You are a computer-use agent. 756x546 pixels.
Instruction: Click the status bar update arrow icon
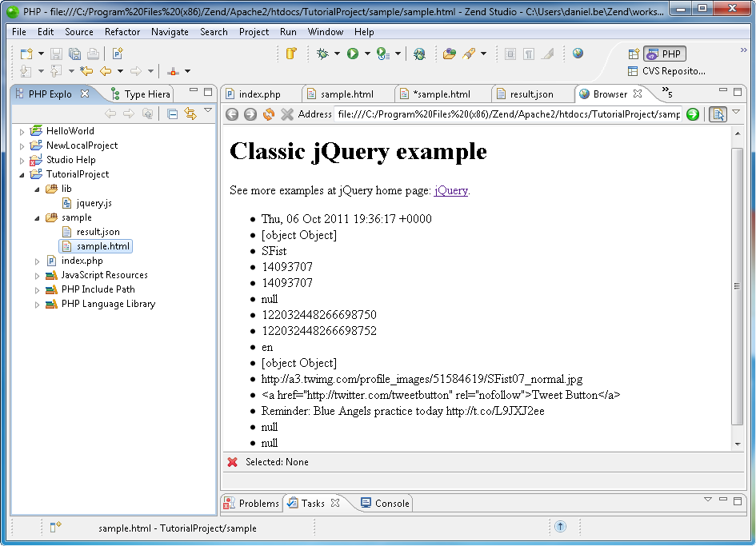(560, 526)
